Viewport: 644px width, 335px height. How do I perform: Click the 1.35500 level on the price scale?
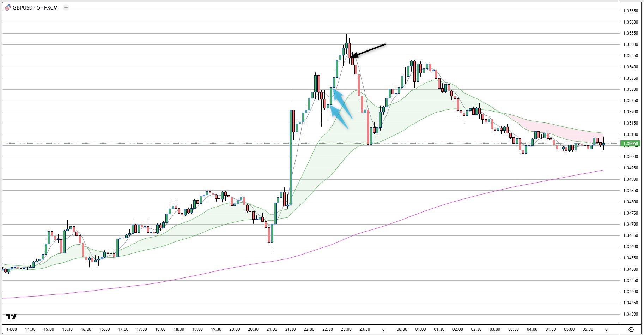tap(630, 44)
